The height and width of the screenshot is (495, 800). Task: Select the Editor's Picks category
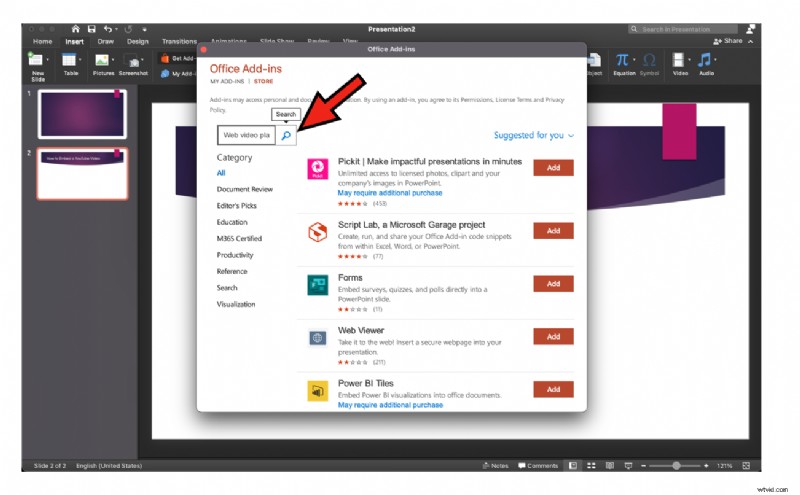(x=237, y=206)
